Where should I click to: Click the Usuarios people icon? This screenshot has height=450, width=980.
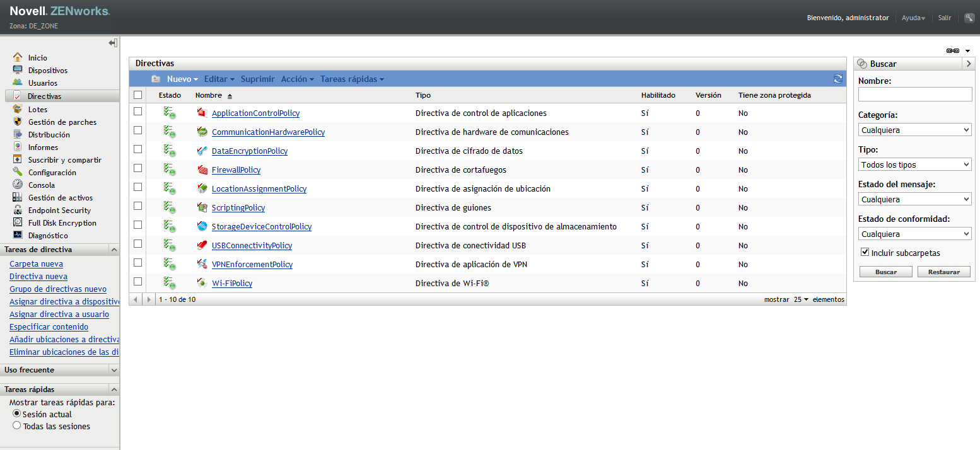coord(18,83)
